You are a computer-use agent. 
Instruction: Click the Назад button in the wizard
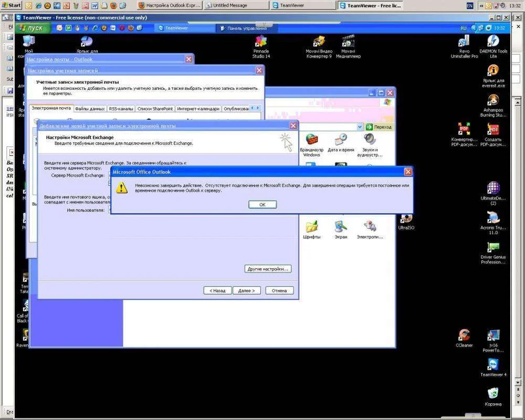click(217, 290)
